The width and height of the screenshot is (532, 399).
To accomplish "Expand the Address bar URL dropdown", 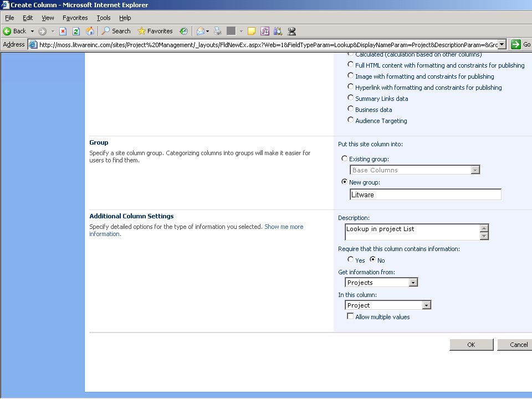I will (503, 44).
